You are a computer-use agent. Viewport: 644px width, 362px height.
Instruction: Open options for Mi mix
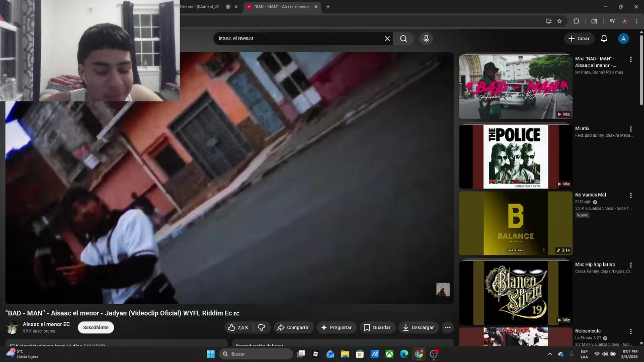tap(630, 129)
